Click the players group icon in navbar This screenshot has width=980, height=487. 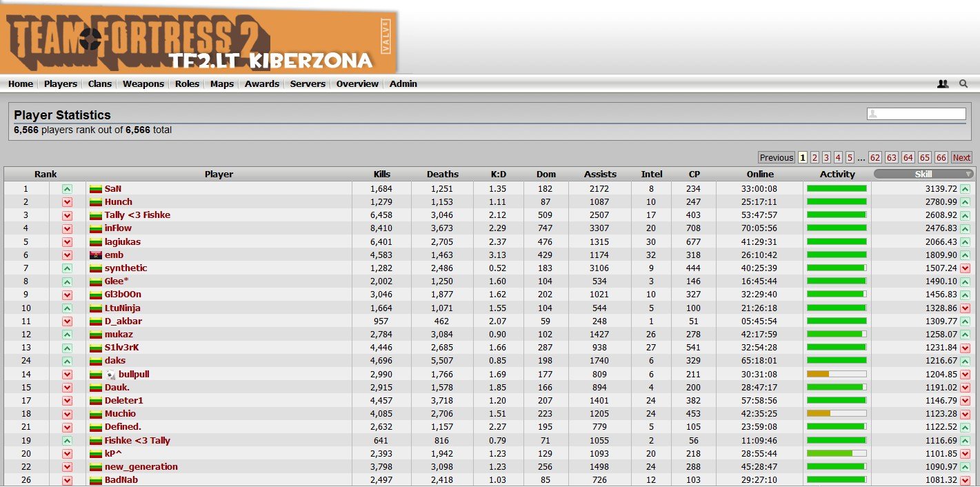943,83
